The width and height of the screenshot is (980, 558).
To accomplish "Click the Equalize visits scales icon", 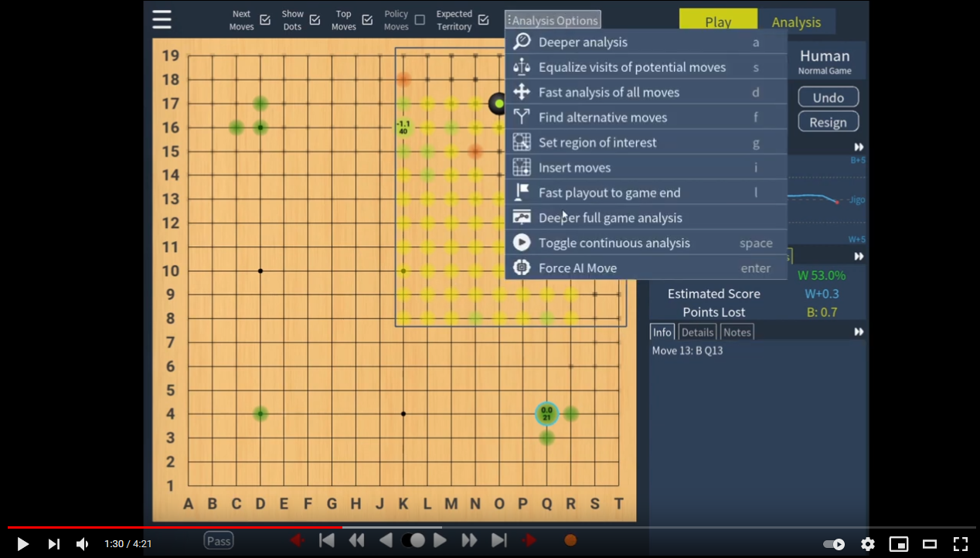I will point(522,67).
